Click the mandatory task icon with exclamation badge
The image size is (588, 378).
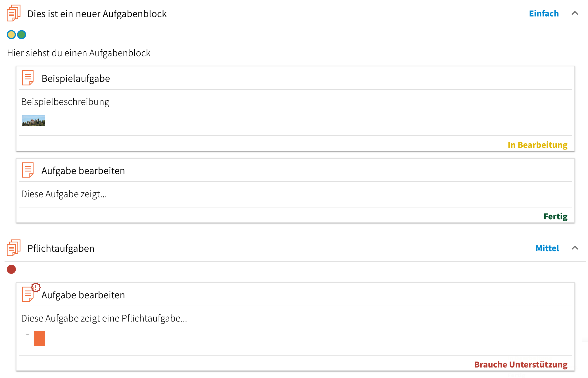pos(28,294)
